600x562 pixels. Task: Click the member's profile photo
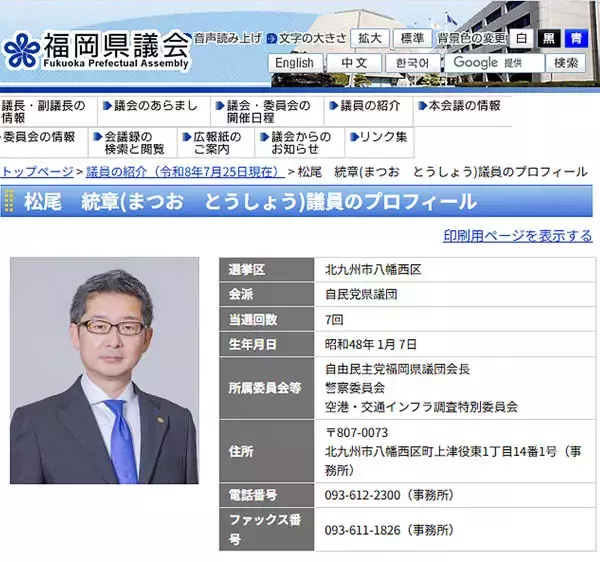pos(104,370)
